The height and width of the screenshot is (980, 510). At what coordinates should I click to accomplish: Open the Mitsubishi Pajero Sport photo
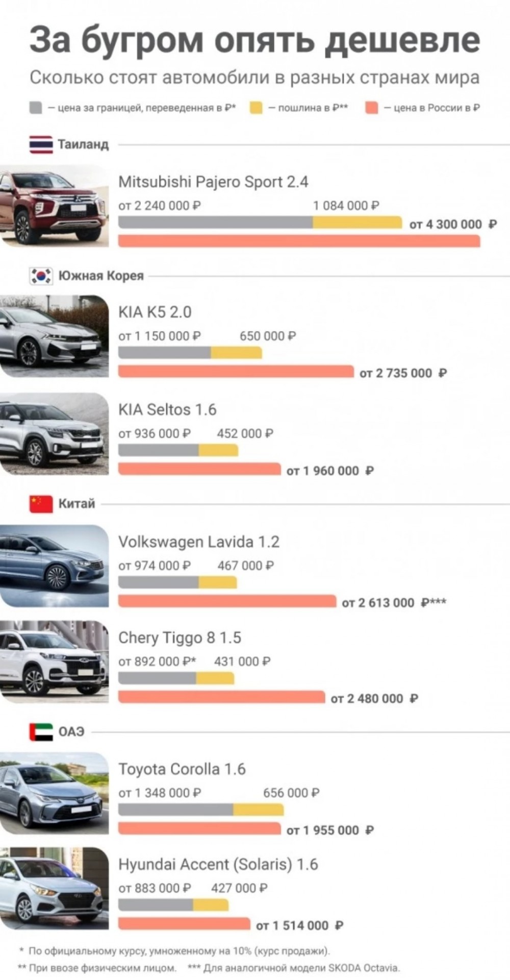[54, 206]
